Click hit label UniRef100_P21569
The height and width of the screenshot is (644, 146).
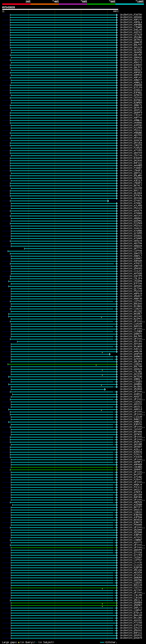(131, 223)
